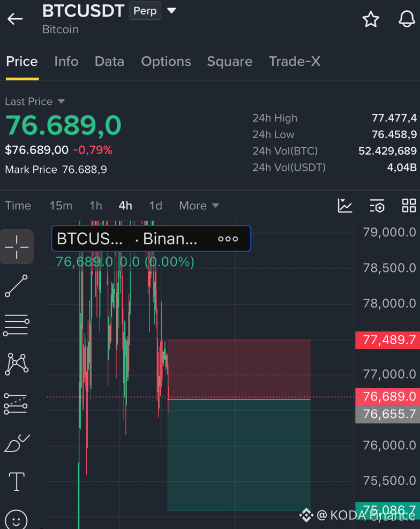Image resolution: width=420 pixels, height=529 pixels.
Task: Go back with the arrow icon
Action: click(x=15, y=19)
